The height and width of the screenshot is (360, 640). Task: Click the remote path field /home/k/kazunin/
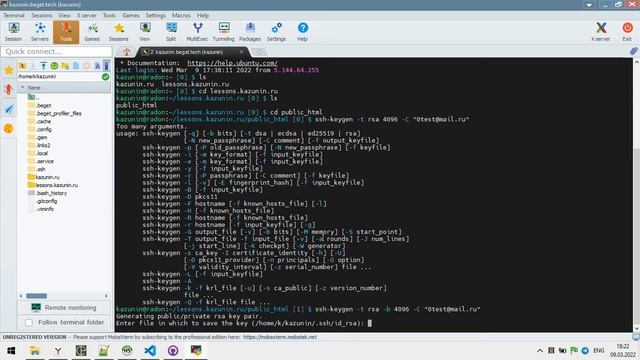60,76
